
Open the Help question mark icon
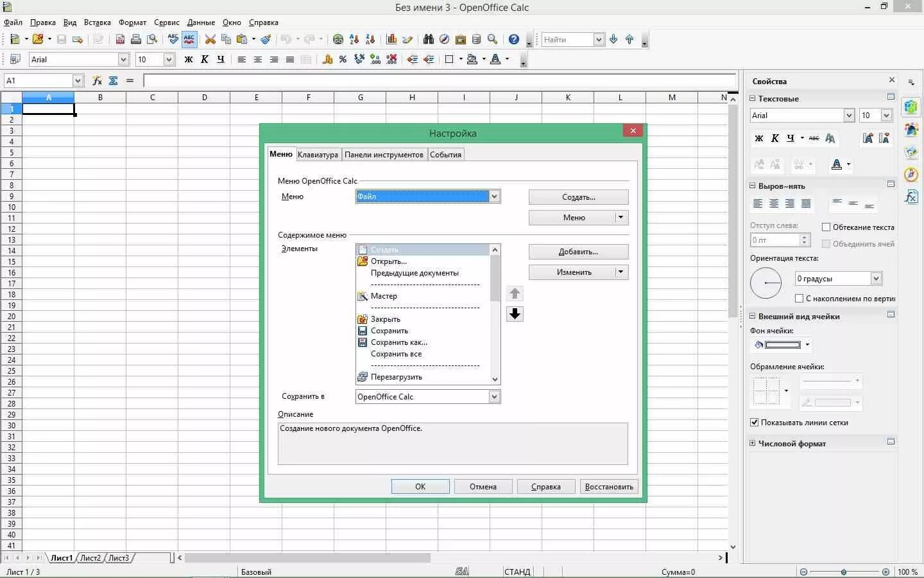click(x=513, y=39)
